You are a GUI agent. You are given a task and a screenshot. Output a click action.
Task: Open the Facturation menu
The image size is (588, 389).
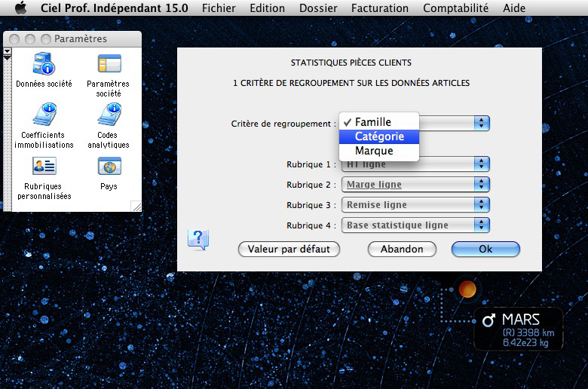coord(379,8)
